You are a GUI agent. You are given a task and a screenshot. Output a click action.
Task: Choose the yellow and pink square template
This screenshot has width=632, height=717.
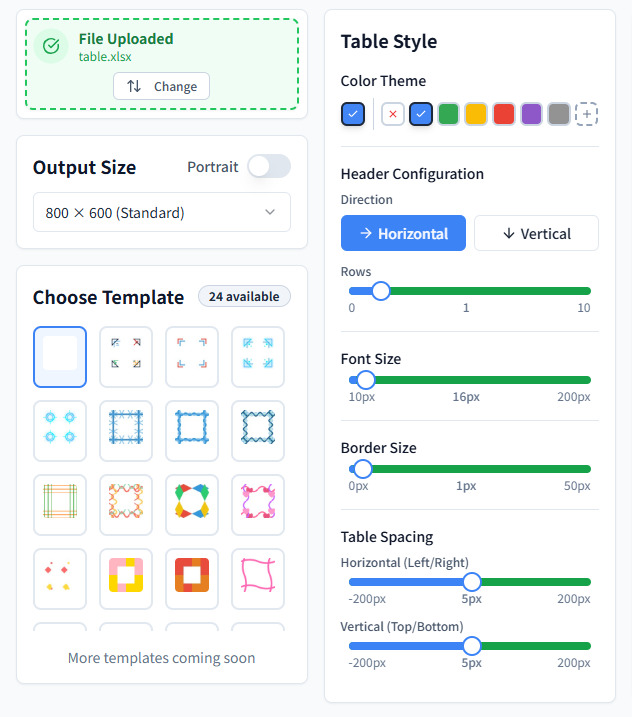pos(126,579)
